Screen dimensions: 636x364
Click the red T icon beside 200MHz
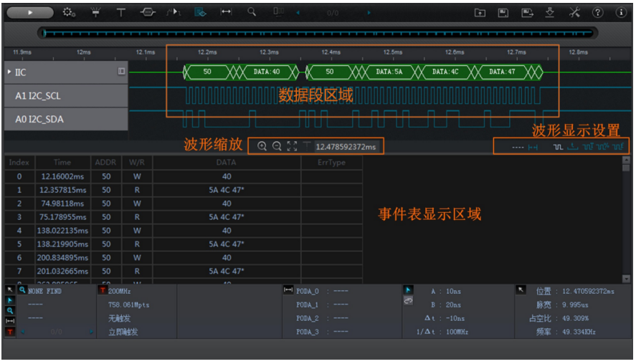[x=103, y=289]
